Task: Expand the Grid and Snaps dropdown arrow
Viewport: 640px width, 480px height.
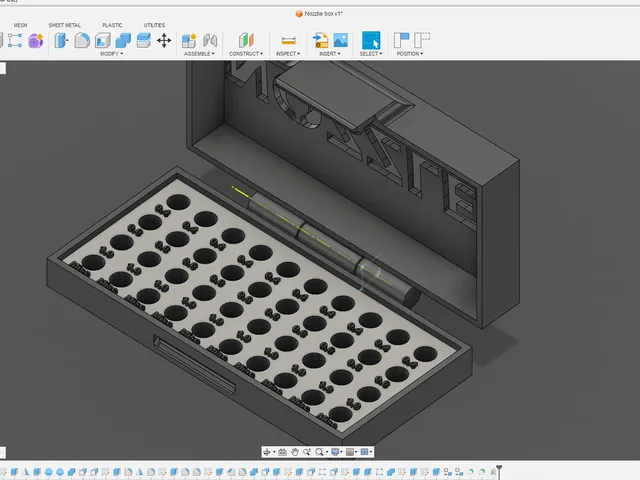Action: (356, 452)
